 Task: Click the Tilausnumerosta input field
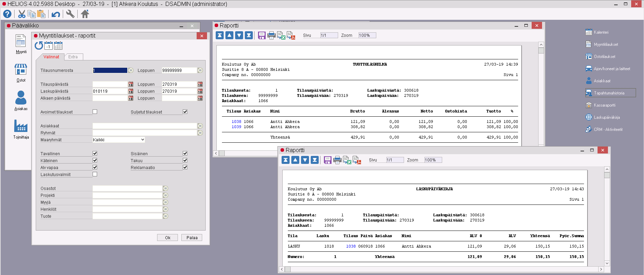pos(110,70)
